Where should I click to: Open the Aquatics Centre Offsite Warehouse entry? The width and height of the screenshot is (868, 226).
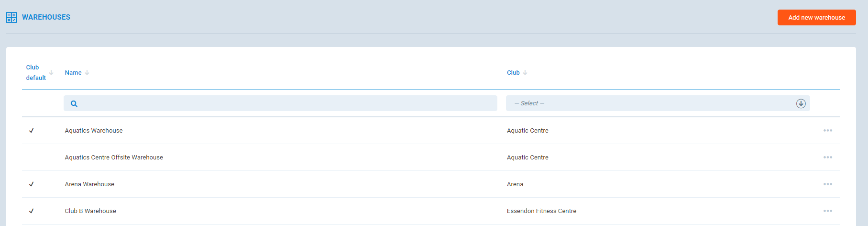(114, 158)
